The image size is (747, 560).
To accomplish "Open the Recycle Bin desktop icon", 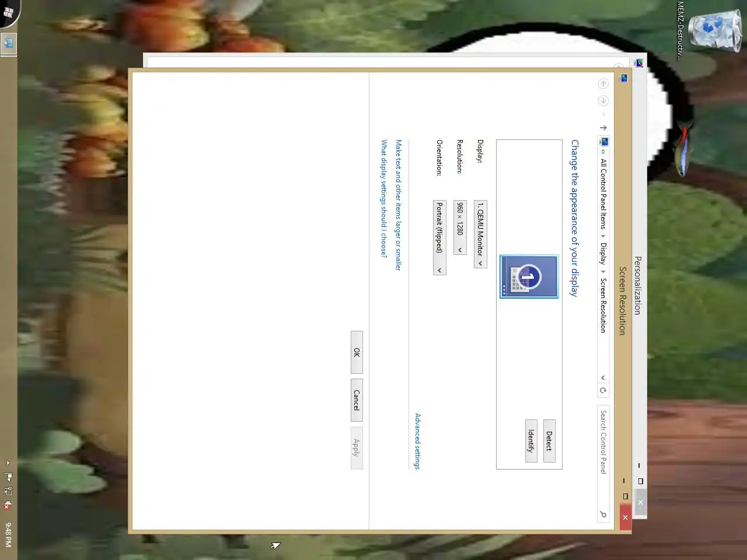I will (715, 30).
